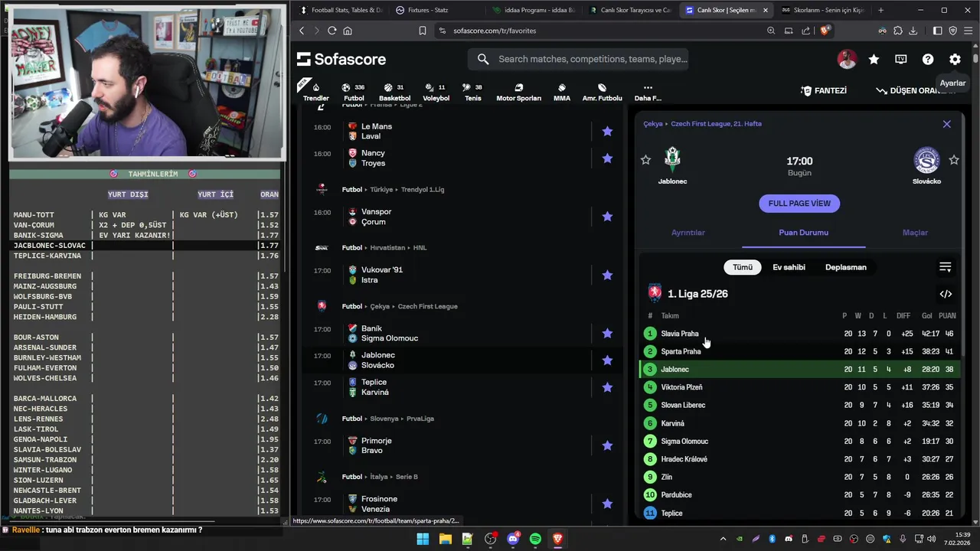Open the browser sidebar panel icon
Screen dimensions: 980x551
coord(937,31)
